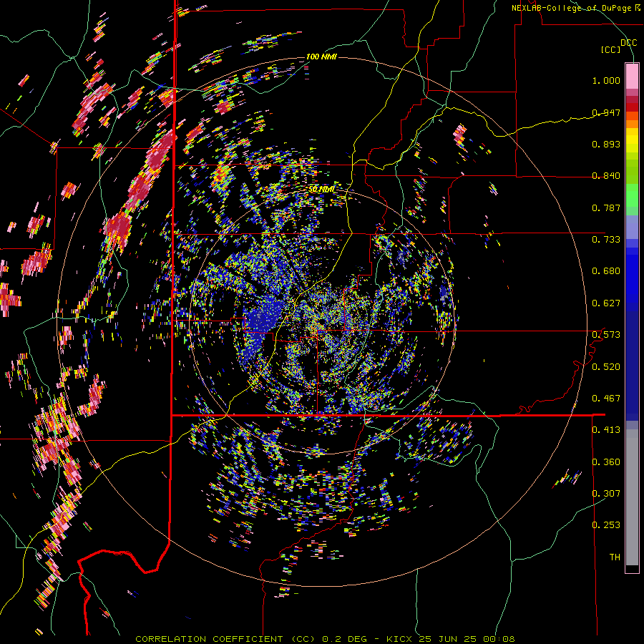Select the 0.893 scale value
Screen dimensions: 644x644
pyautogui.click(x=606, y=144)
